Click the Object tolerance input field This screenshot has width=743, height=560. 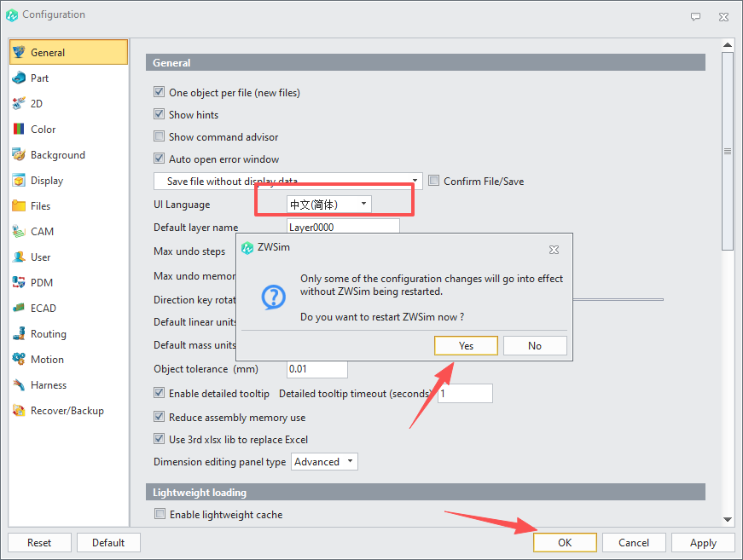point(317,369)
